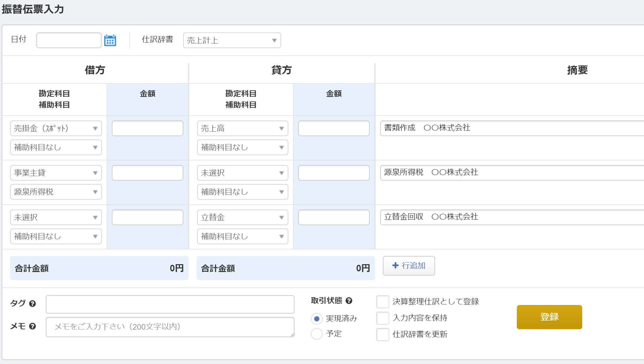
Task: Click the メモ help question mark icon
Action: click(32, 326)
